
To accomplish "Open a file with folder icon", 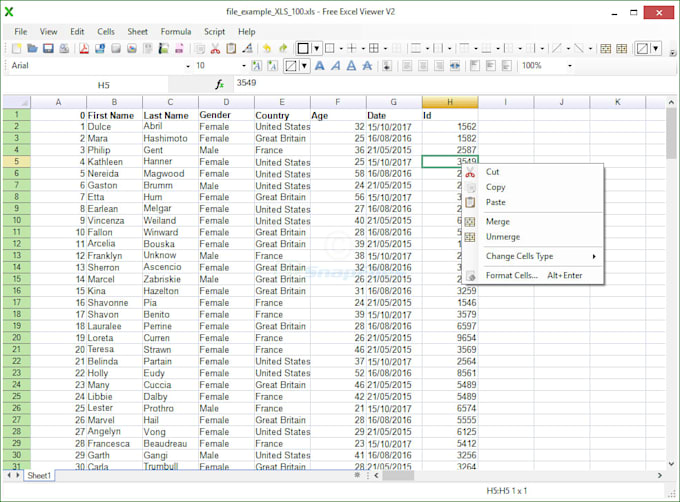I will (32, 49).
